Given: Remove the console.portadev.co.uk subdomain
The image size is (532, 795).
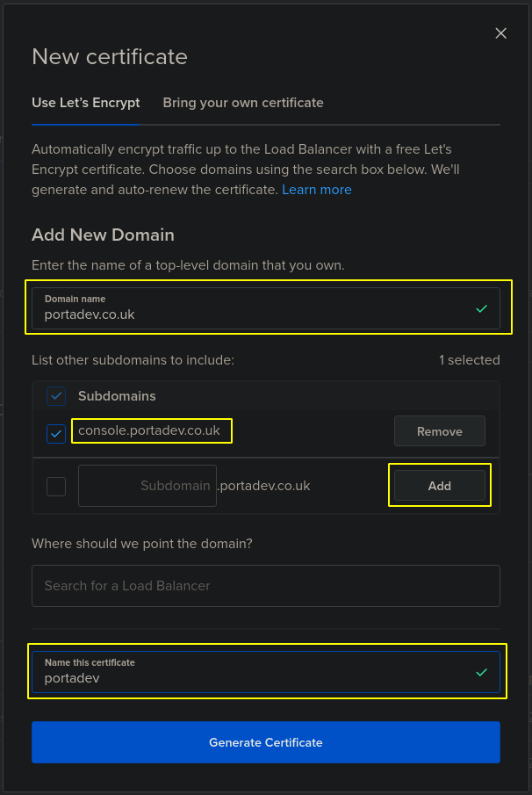Looking at the screenshot, I should pyautogui.click(x=439, y=431).
